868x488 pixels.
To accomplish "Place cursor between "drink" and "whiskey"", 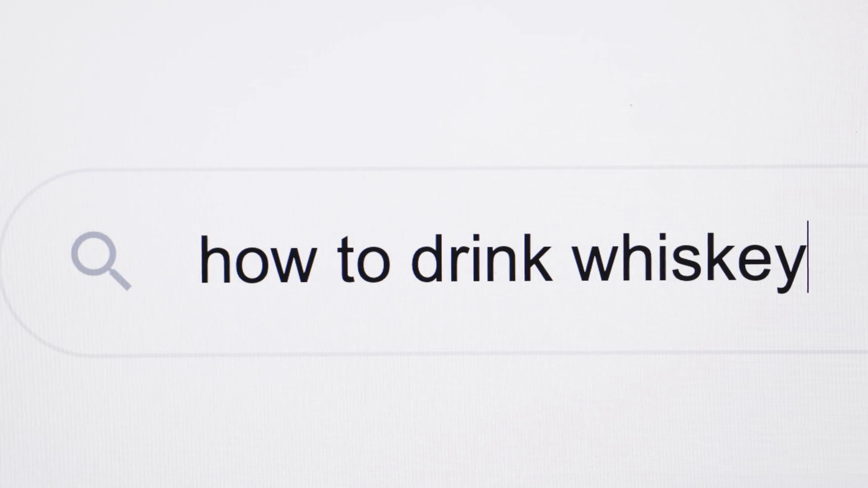I will (x=563, y=260).
